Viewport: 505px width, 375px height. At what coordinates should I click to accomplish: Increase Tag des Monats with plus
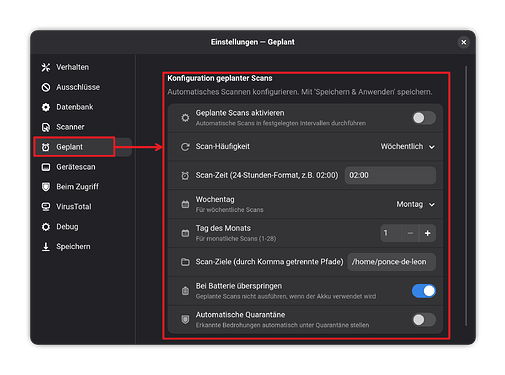(427, 233)
